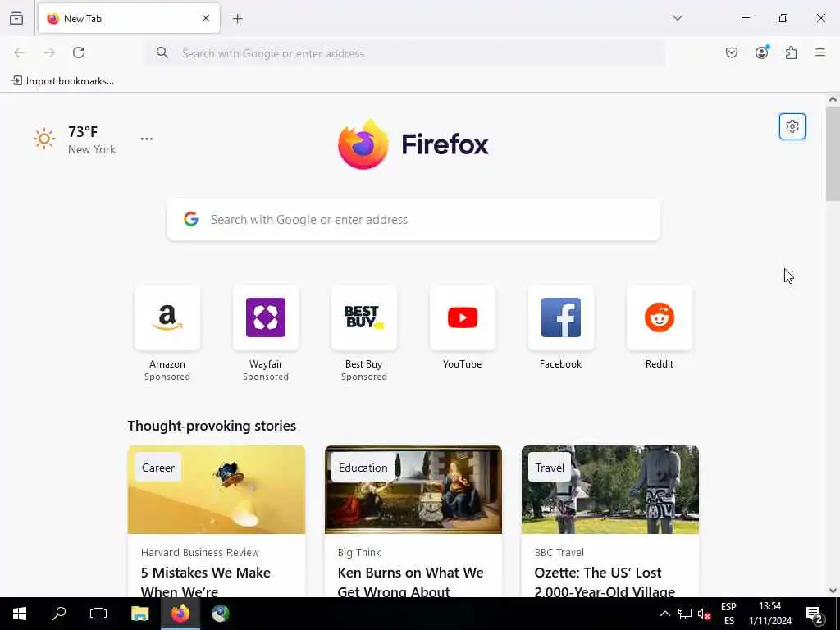This screenshot has width=840, height=630.
Task: Open the ESP ES language switcher
Action: coord(728,614)
